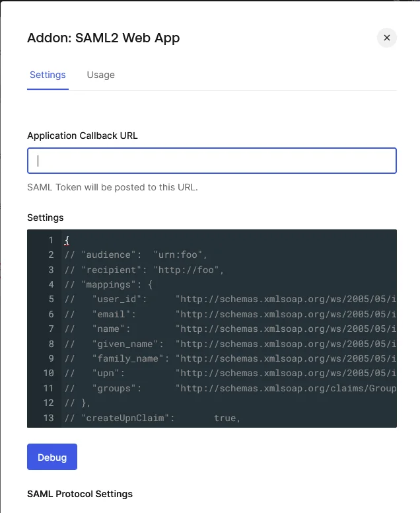Click the "email" mapping line

pos(230,314)
